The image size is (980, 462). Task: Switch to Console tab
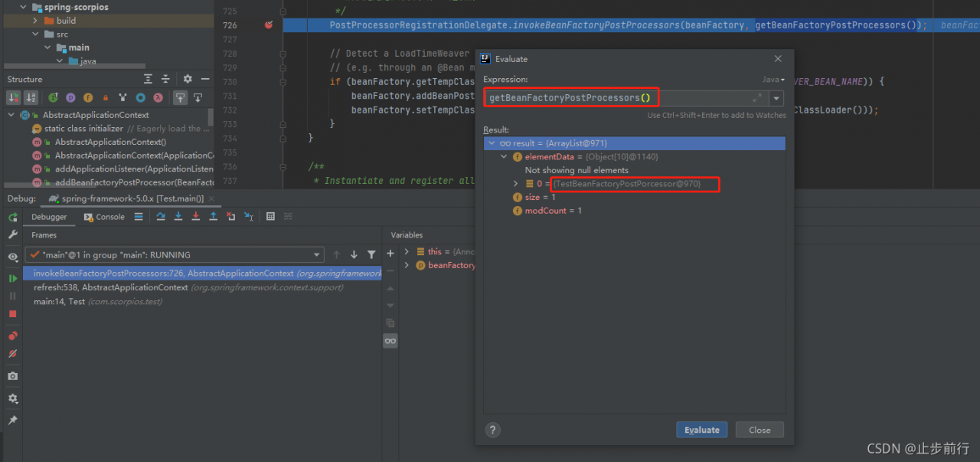tap(103, 217)
